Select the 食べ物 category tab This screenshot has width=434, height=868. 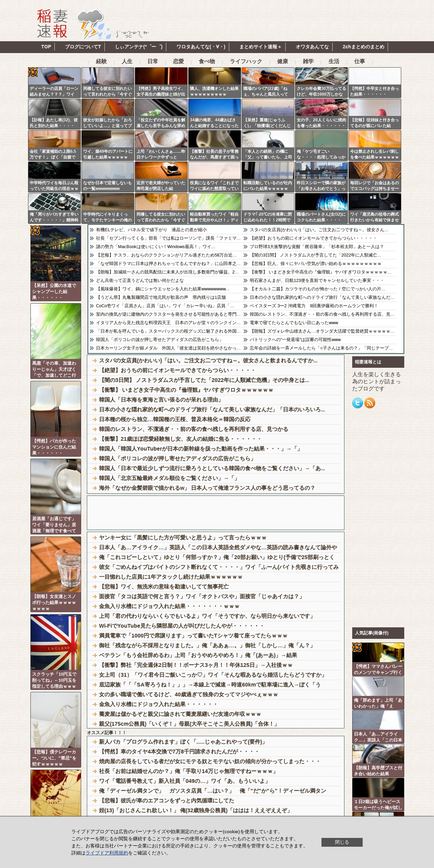(207, 61)
